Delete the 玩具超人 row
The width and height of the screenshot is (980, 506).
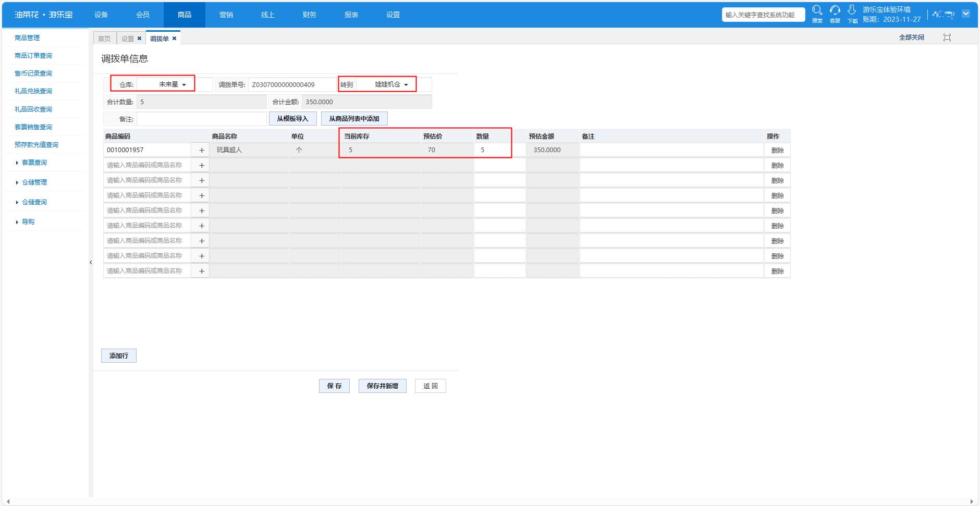click(777, 150)
